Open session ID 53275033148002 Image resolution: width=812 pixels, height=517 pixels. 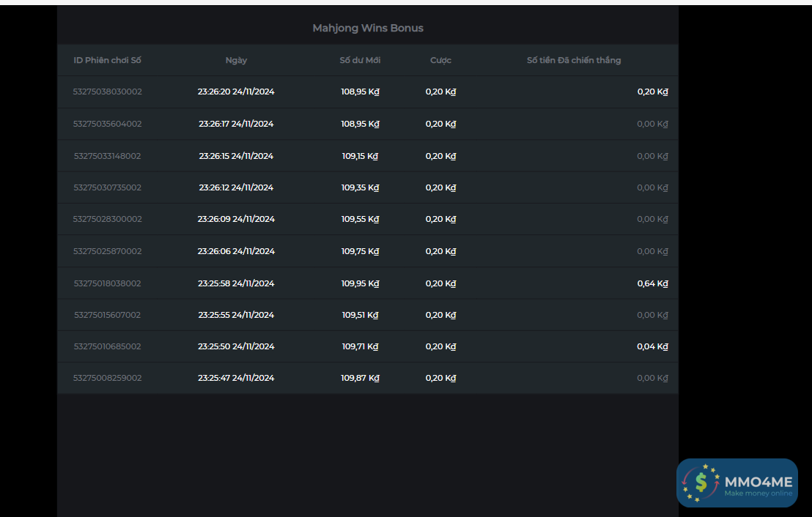pyautogui.click(x=107, y=156)
